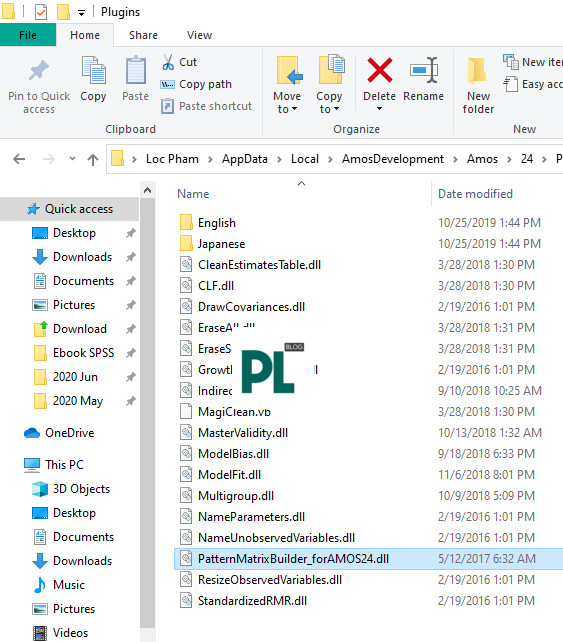Click 24 in address path

(527, 159)
